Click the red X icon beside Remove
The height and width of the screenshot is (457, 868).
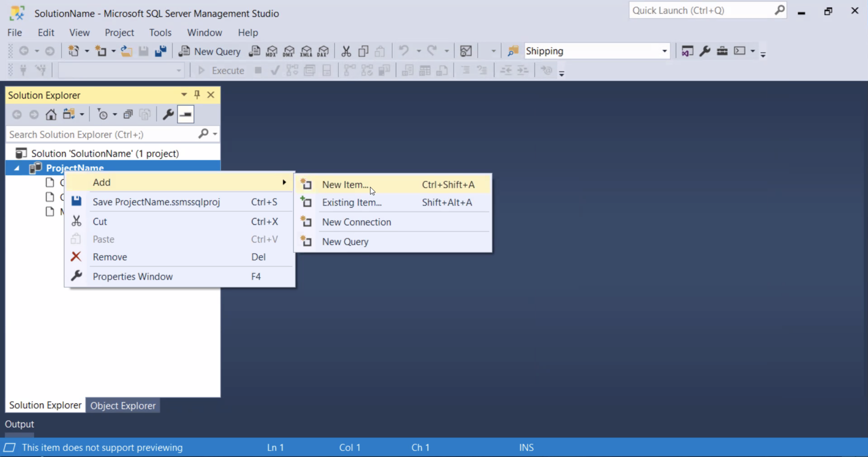click(x=76, y=256)
